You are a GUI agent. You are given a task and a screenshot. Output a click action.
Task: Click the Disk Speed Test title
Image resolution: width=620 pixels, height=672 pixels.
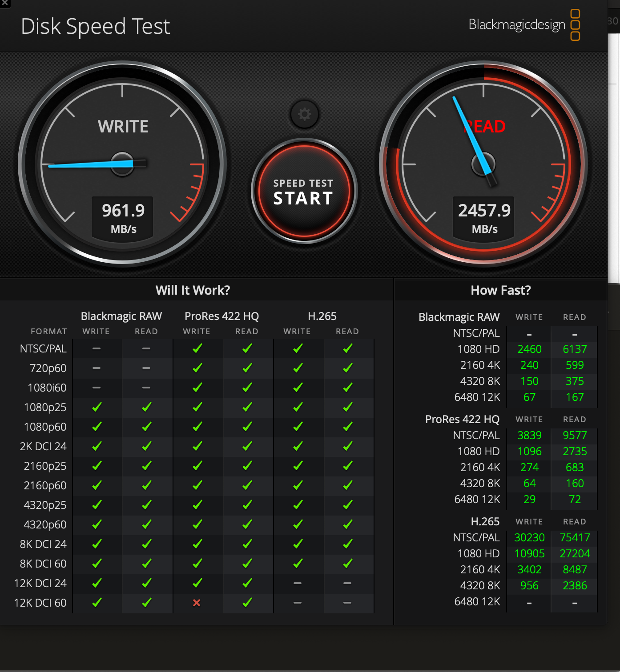point(95,26)
